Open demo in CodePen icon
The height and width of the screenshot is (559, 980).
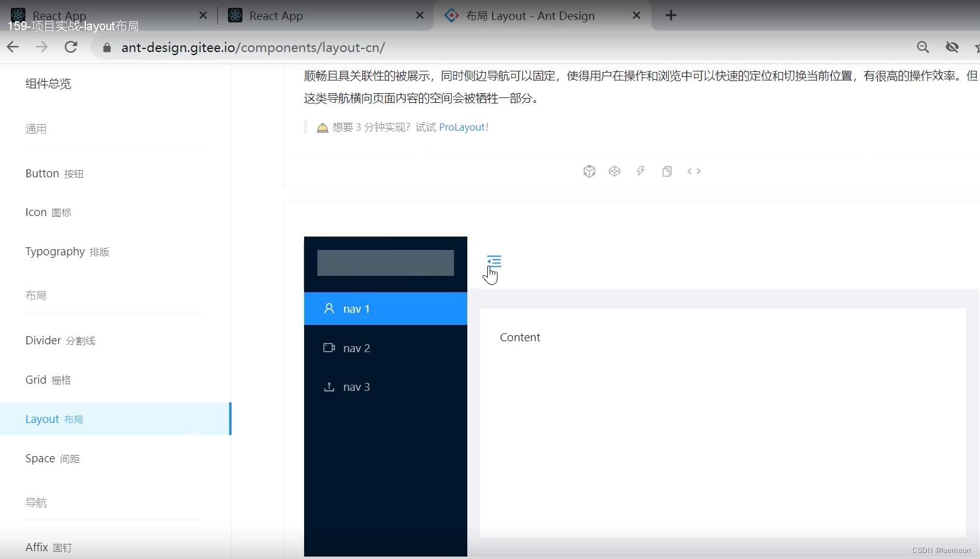615,171
